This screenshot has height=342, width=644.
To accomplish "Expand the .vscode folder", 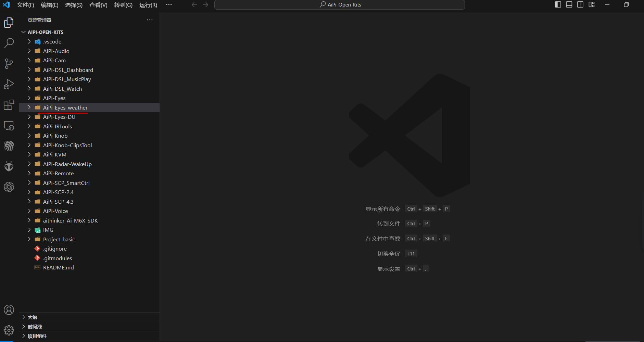I will click(89, 41).
